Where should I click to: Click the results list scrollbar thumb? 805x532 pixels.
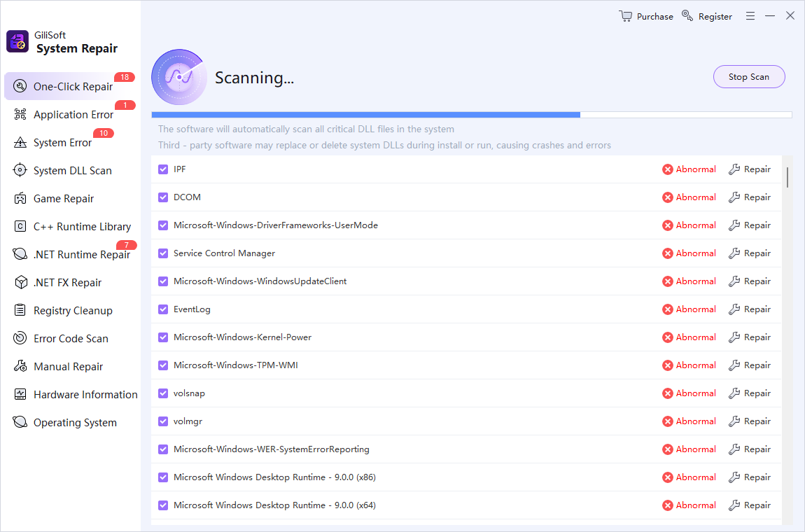point(787,176)
